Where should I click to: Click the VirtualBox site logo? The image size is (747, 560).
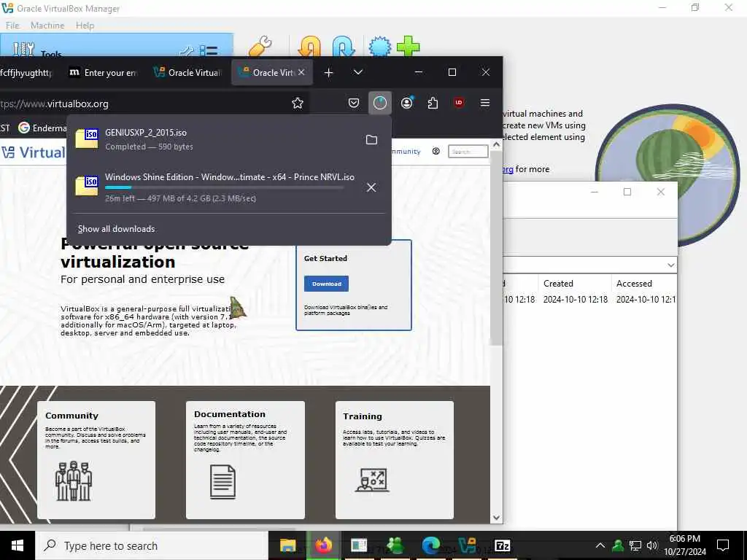click(34, 152)
